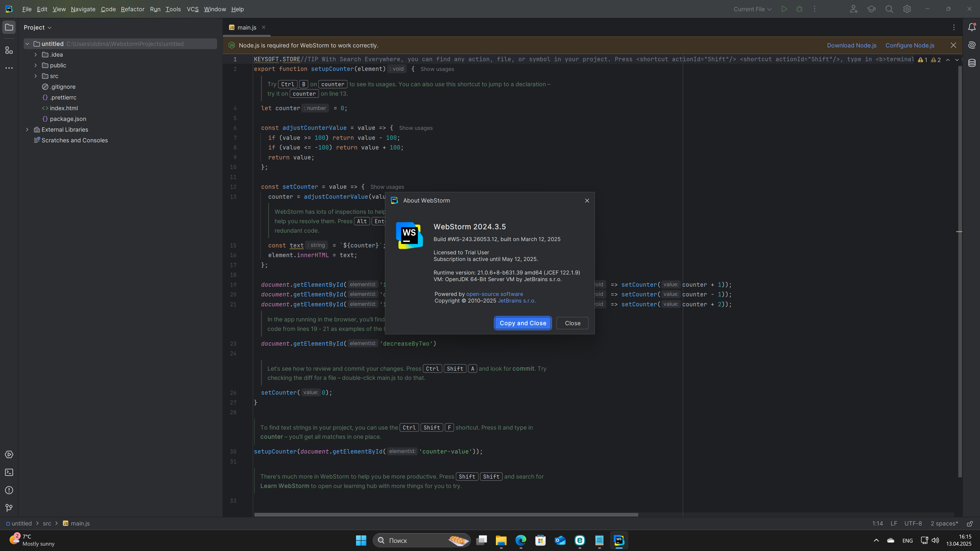Open IDE settings gear
Image resolution: width=980 pixels, height=551 pixels.
[907, 9]
